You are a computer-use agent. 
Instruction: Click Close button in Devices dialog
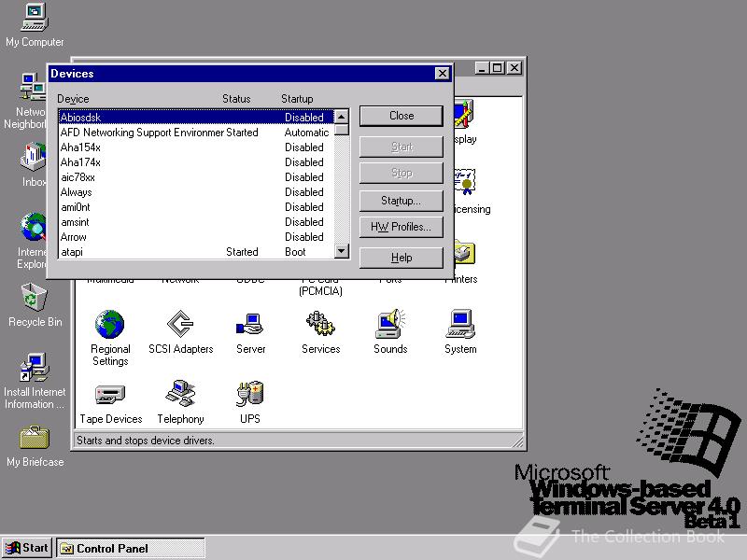click(x=402, y=116)
